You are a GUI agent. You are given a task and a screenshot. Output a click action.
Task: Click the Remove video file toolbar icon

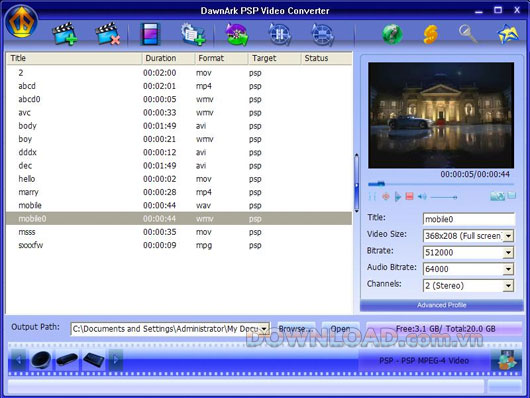[108, 34]
